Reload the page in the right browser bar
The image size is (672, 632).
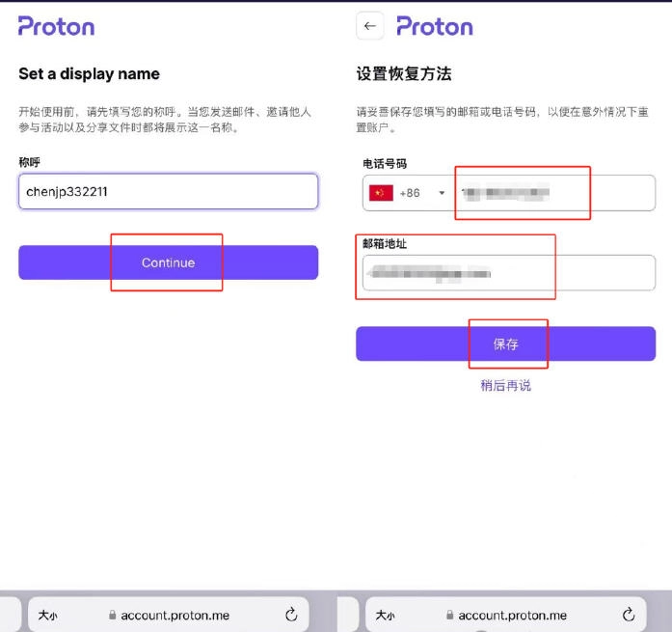[x=629, y=615]
